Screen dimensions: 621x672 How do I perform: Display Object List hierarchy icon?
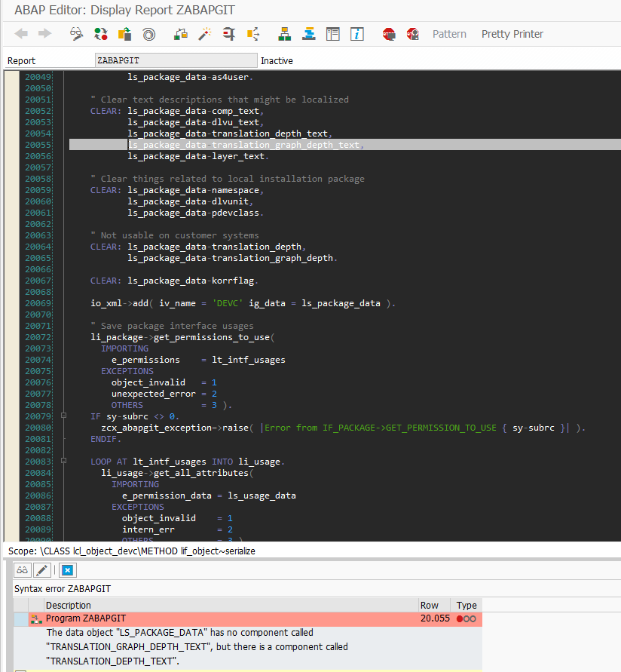click(x=285, y=34)
